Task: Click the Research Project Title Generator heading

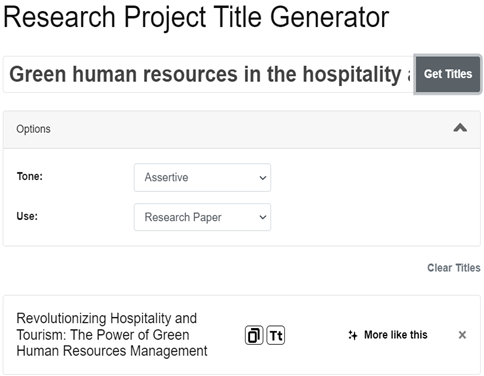Action: (x=196, y=17)
